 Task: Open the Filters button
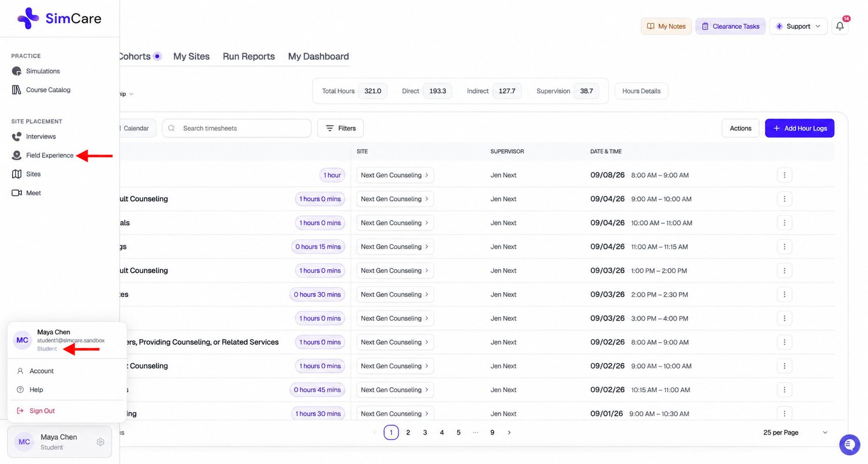pyautogui.click(x=340, y=129)
